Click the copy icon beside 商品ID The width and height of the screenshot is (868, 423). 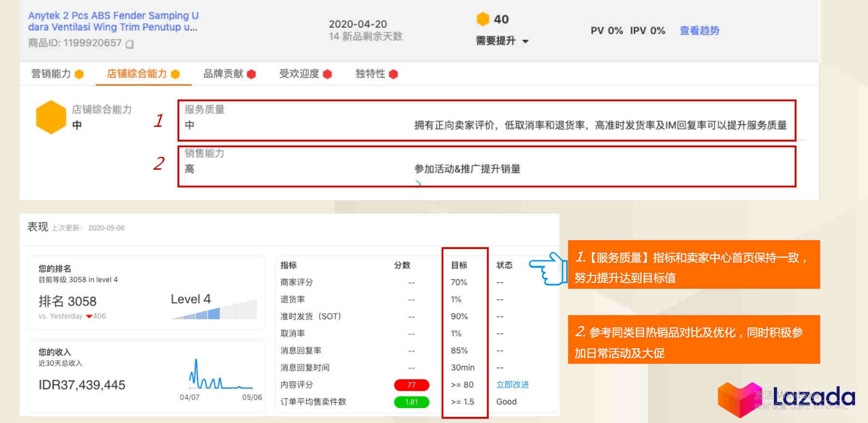(x=129, y=44)
